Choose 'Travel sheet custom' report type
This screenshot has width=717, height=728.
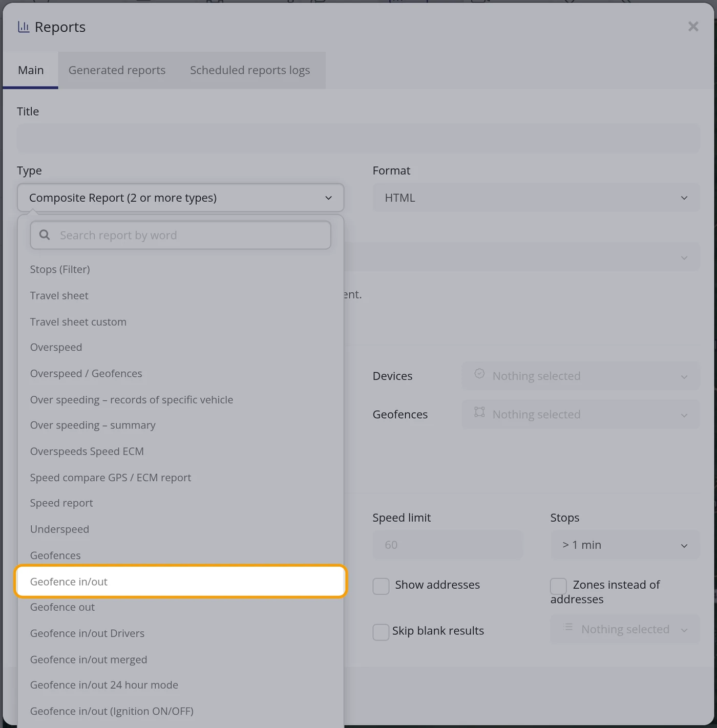click(x=181, y=322)
